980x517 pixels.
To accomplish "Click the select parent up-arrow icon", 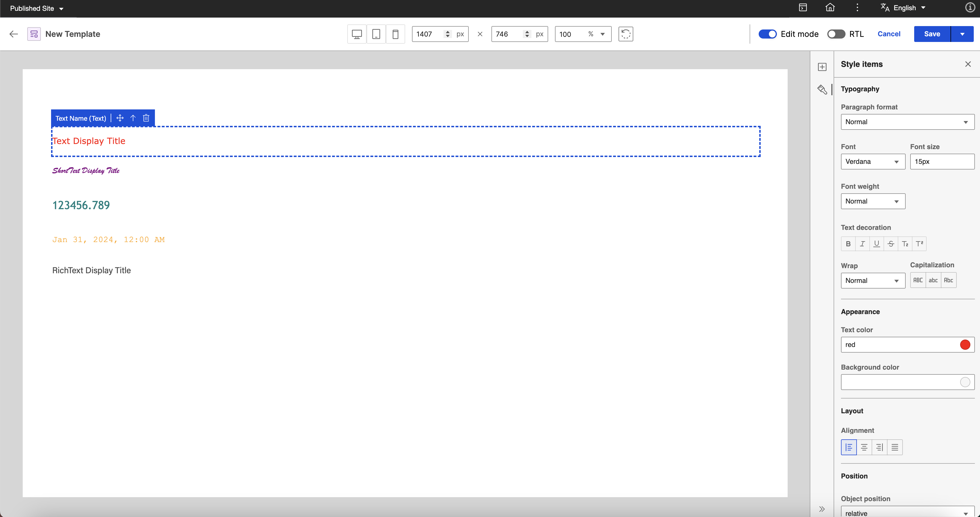I will [133, 118].
